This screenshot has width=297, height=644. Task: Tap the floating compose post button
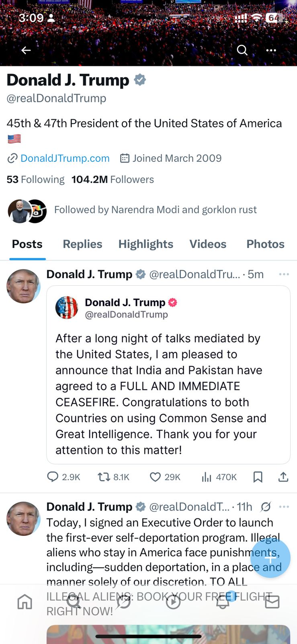click(x=270, y=558)
